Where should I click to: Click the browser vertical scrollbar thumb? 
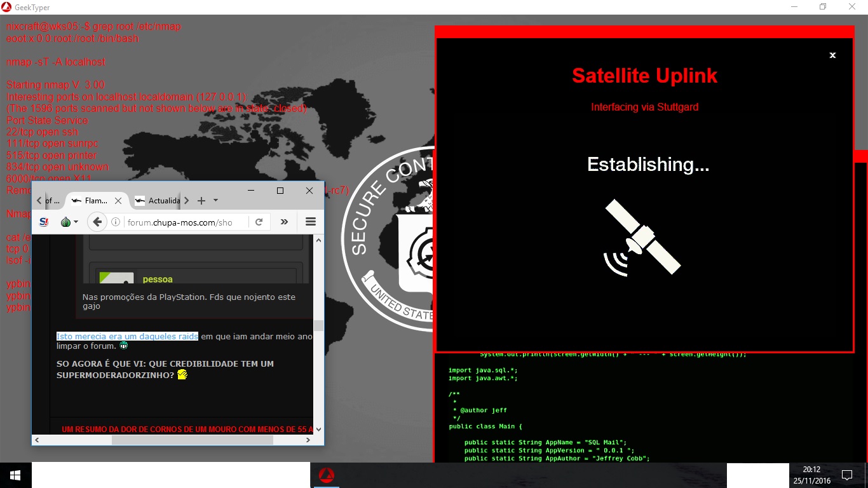pos(318,325)
